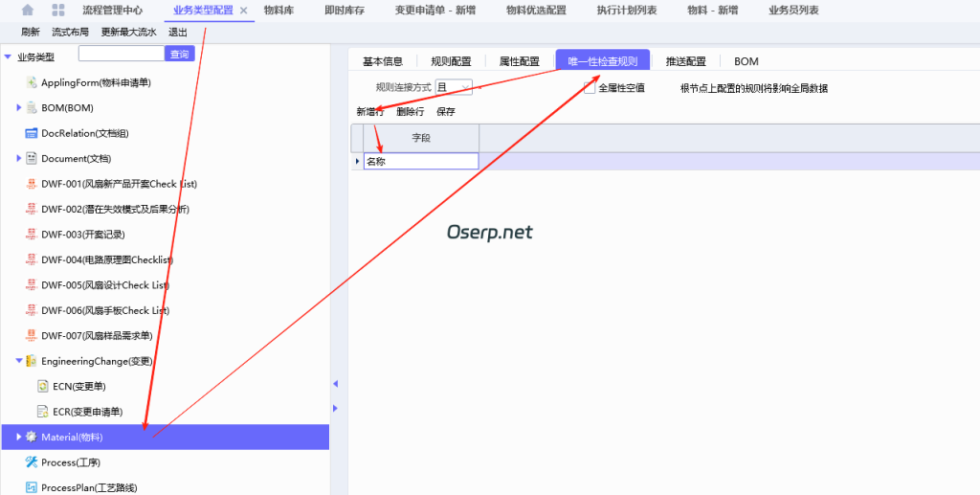The image size is (980, 495).
Task: Click 保存 above the grid
Action: [x=446, y=112]
